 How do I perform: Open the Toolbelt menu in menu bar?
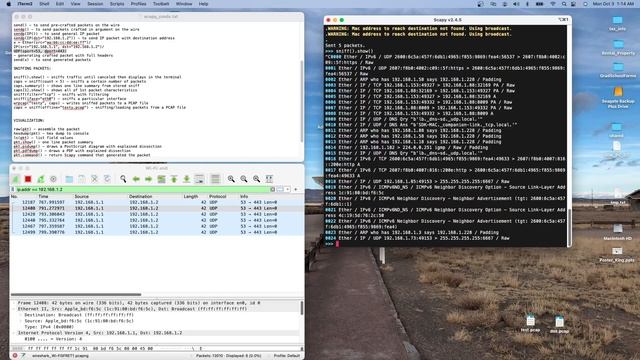tap(161, 4)
